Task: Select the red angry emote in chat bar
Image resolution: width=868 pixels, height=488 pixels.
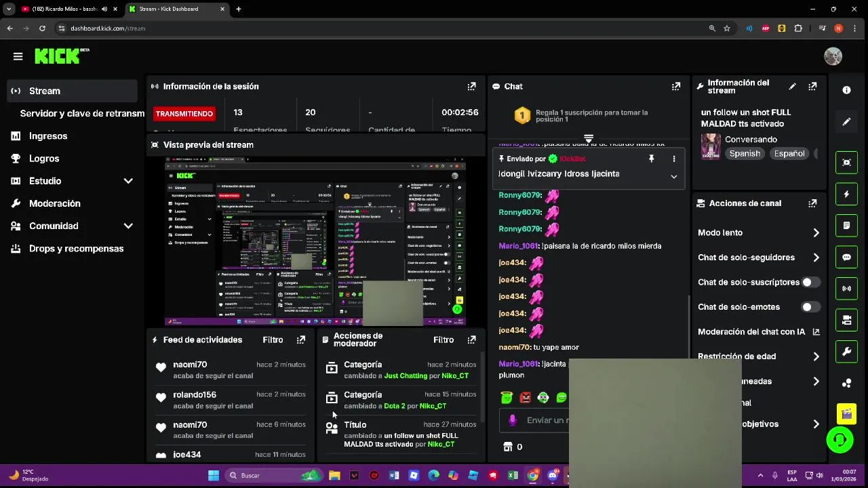Action: (x=525, y=398)
